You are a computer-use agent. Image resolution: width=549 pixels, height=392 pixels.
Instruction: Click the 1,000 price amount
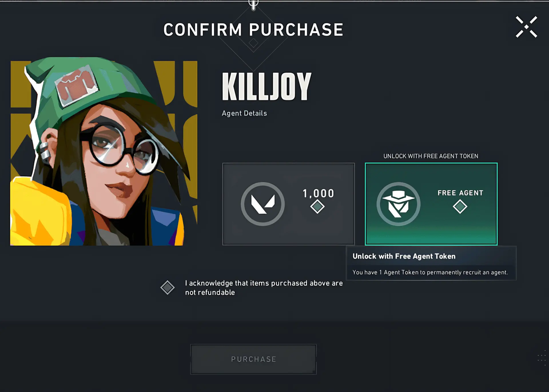[x=319, y=193]
